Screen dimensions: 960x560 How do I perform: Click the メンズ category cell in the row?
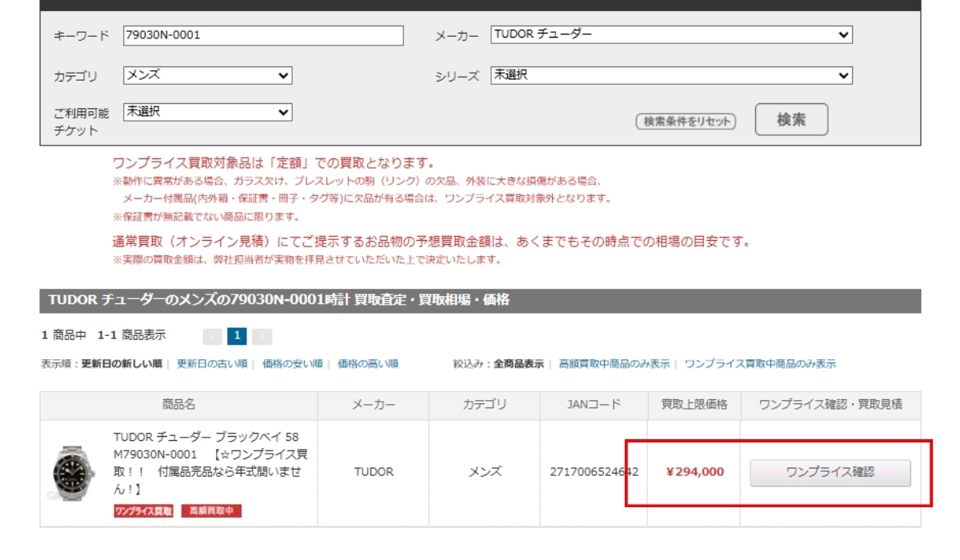click(x=485, y=472)
